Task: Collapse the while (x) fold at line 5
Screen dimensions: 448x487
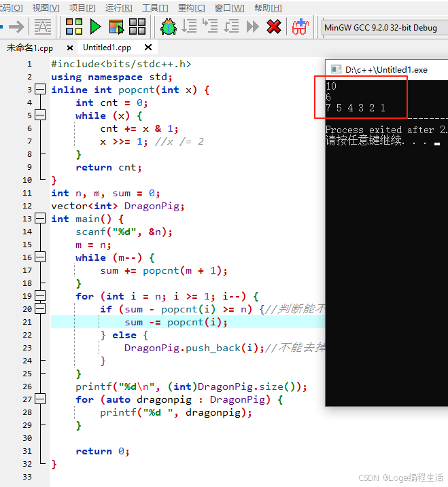Action: 40,115
